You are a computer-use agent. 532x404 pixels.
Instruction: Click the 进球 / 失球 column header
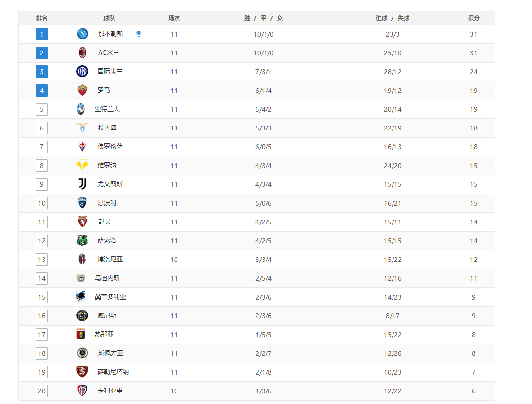[393, 18]
